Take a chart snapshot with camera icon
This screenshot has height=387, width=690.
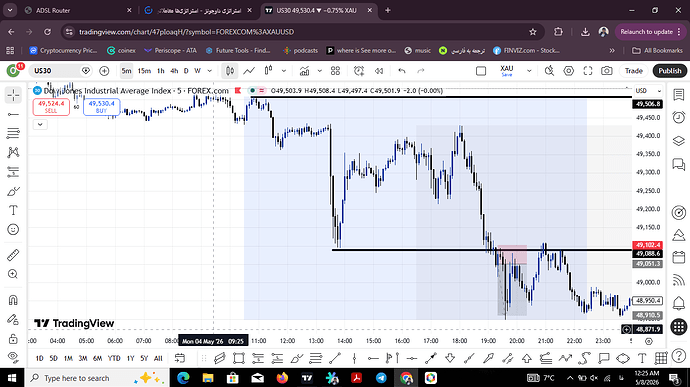point(607,71)
